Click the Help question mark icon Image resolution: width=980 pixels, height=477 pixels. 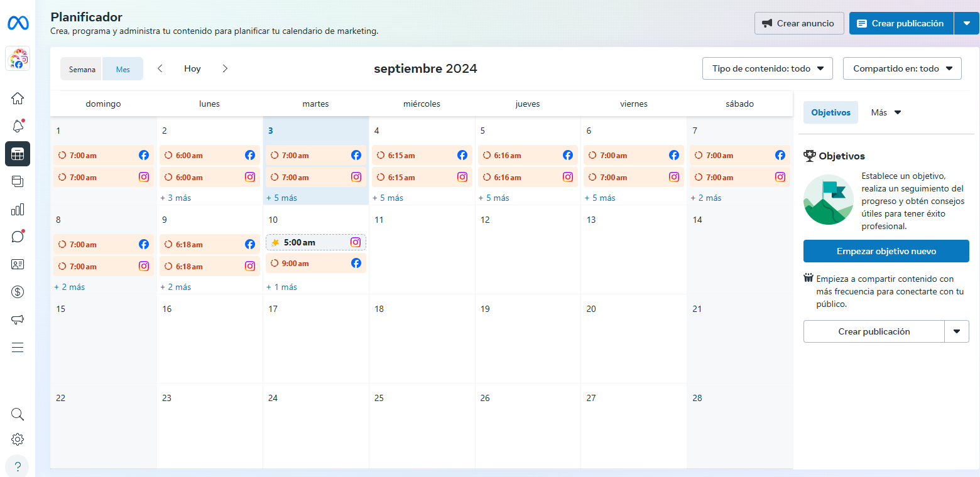tap(18, 466)
